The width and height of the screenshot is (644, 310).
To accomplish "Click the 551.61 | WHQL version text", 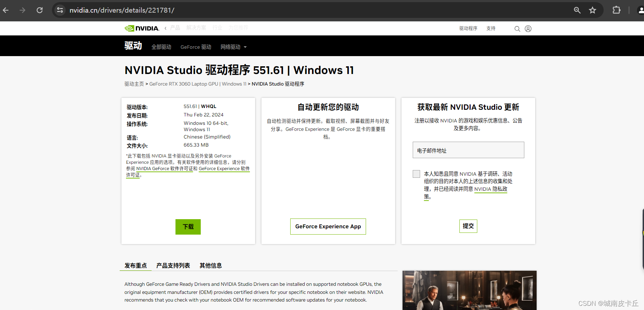I will 200,106.
